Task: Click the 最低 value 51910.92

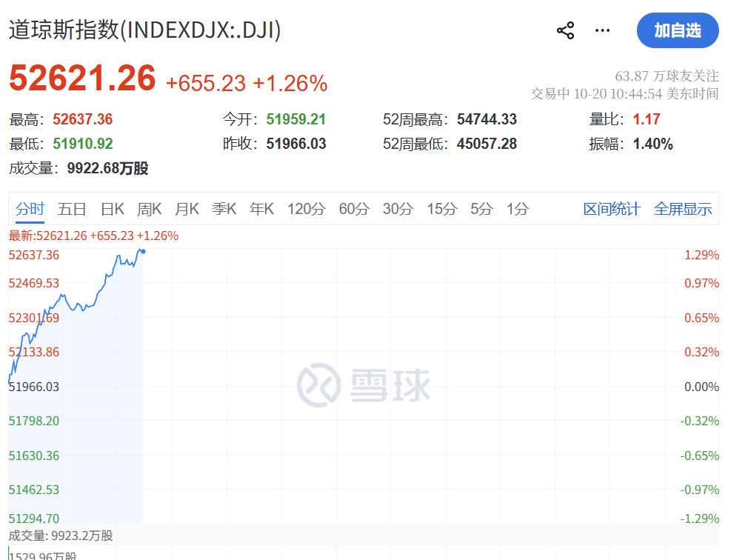Action: point(83,144)
